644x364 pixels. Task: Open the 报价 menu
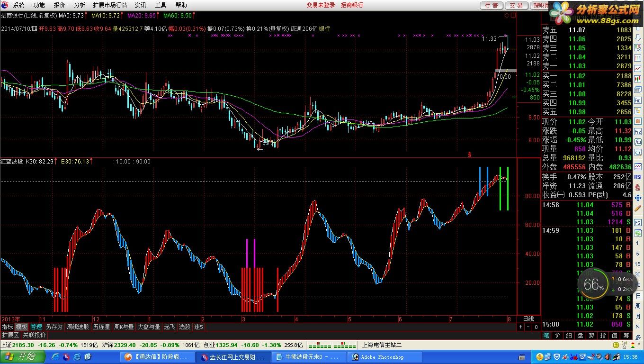(x=60, y=5)
